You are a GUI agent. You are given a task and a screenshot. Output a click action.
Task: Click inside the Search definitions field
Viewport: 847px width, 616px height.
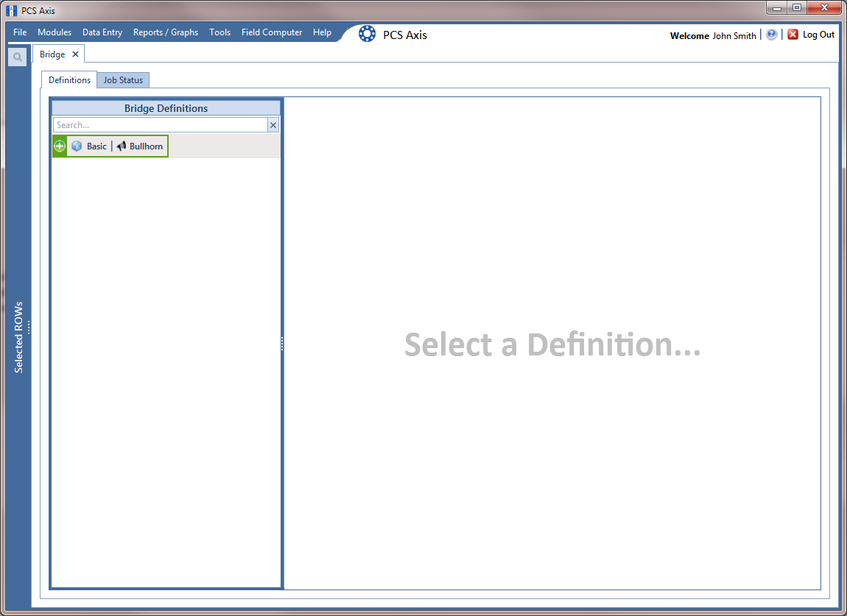click(161, 125)
